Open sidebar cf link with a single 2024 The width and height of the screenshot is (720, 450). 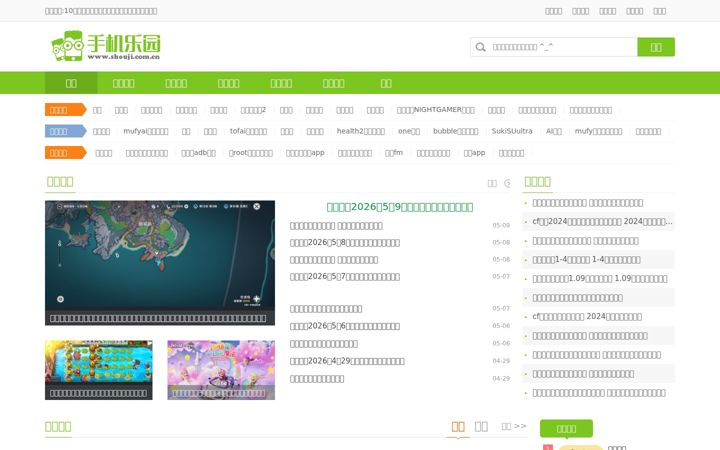(x=587, y=317)
